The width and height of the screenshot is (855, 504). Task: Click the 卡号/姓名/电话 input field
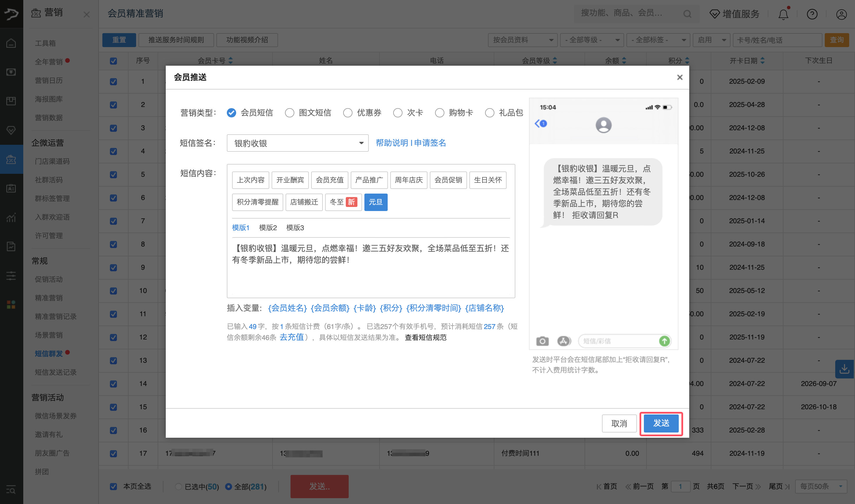click(x=778, y=40)
